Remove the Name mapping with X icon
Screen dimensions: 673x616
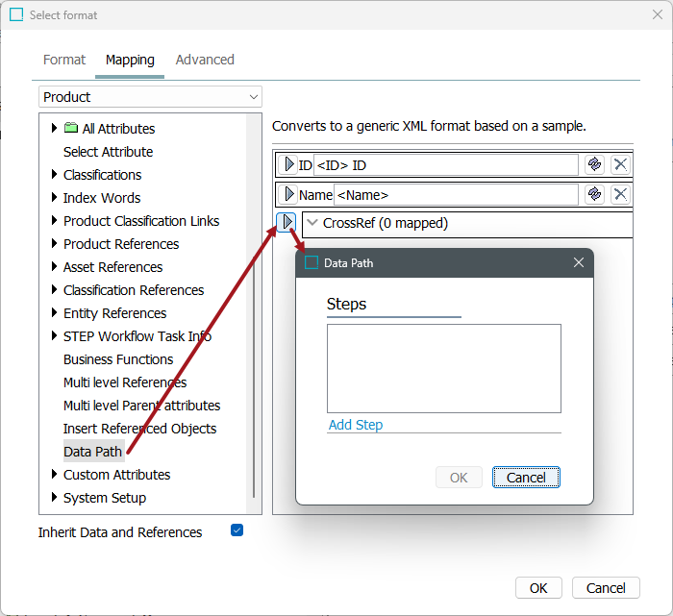(620, 194)
